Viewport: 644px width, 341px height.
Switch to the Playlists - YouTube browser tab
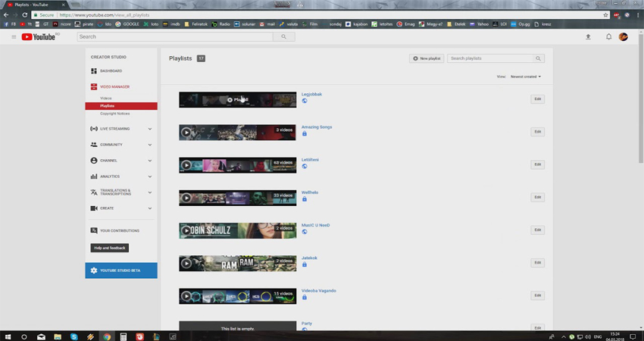35,5
